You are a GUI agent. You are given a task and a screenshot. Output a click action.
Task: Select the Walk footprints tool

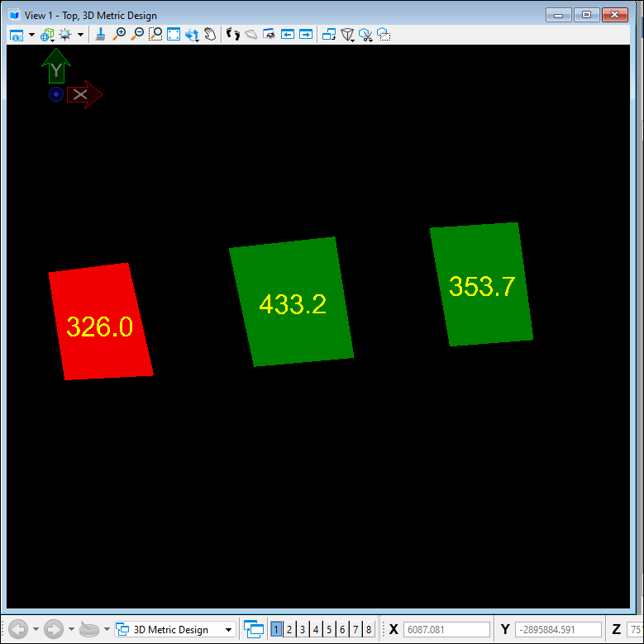click(233, 34)
